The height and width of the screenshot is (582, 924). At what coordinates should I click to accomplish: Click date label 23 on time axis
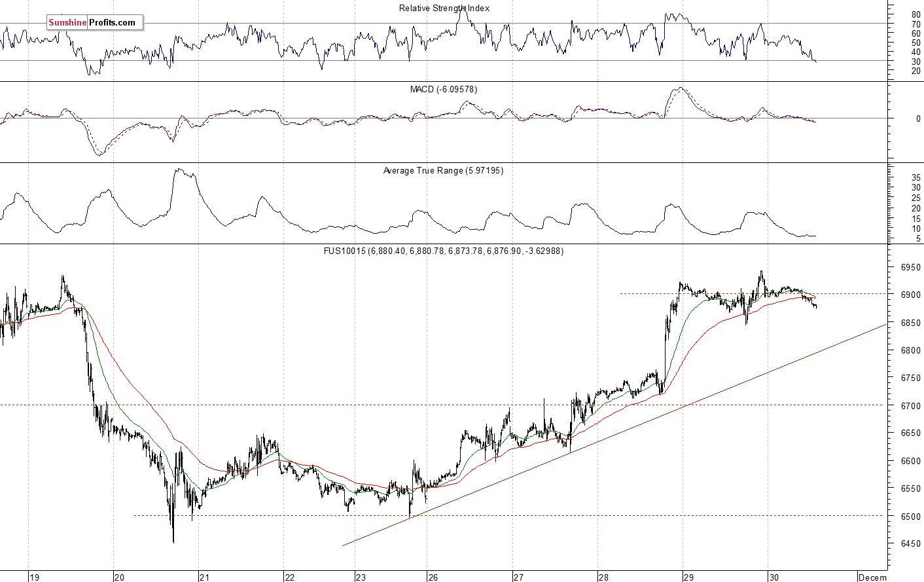[x=361, y=577]
